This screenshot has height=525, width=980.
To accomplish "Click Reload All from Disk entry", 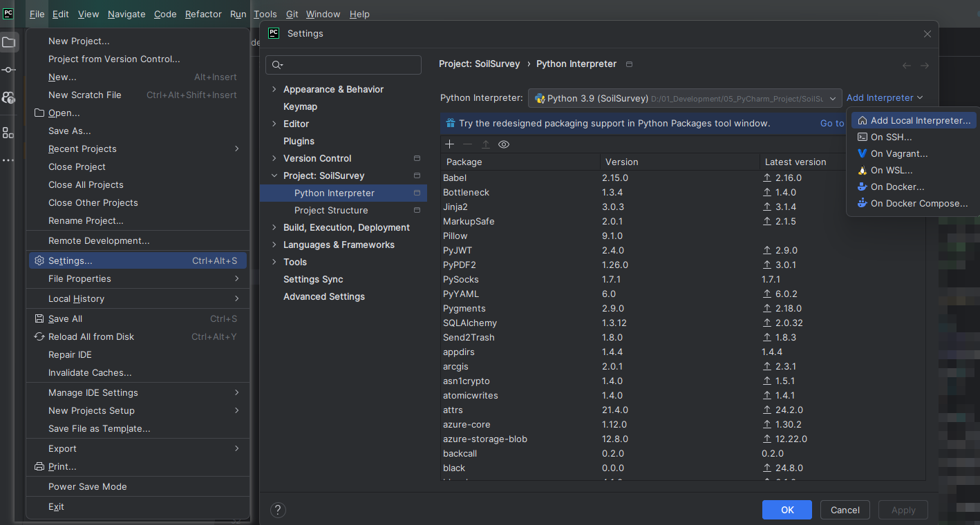I will [x=138, y=336].
